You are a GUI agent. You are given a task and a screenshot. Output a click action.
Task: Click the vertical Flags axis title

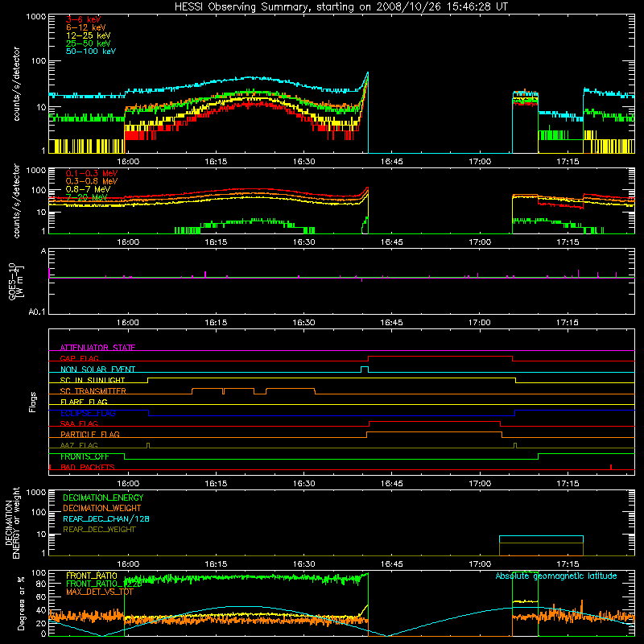(33, 402)
